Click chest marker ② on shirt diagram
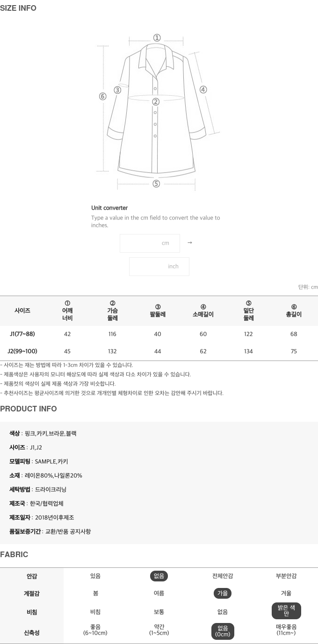Viewport: 318px width, 644px height. (x=156, y=101)
